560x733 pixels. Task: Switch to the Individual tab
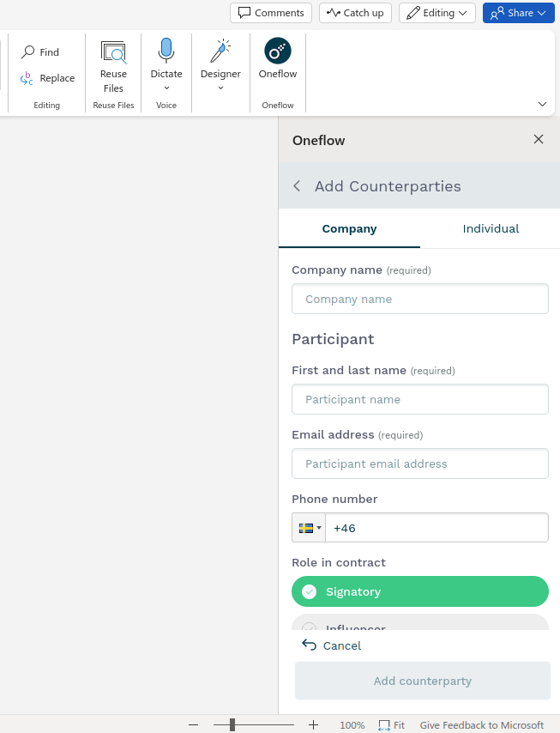click(x=491, y=228)
